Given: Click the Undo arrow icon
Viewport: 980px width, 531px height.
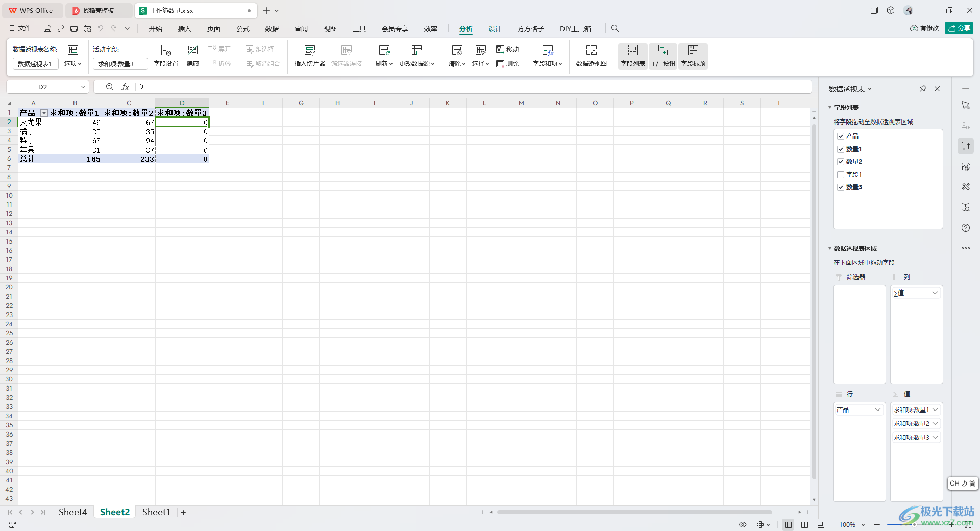Looking at the screenshot, I should coord(101,29).
